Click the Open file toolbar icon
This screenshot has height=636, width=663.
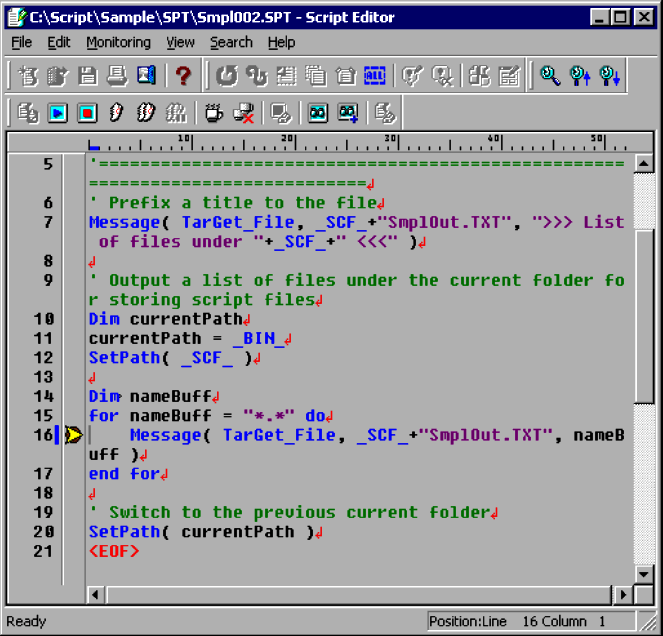point(58,76)
